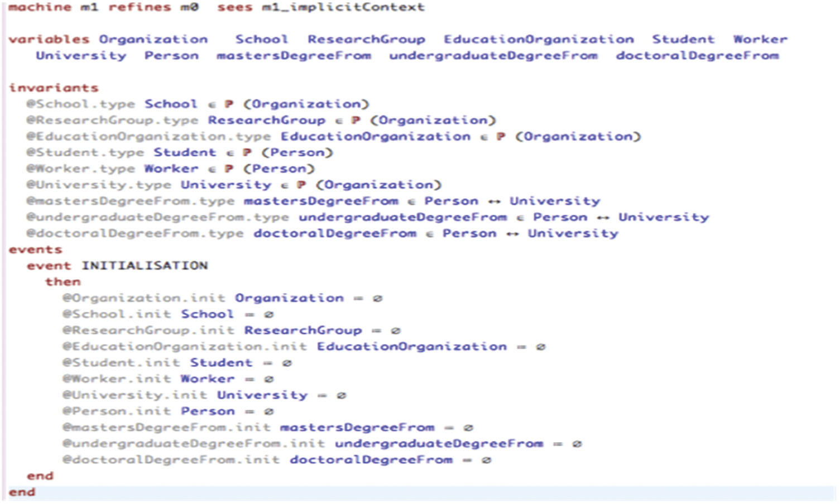This screenshot has height=504, width=840.
Task: Click the @ResearchGroup.type invariant label
Action: point(112,121)
